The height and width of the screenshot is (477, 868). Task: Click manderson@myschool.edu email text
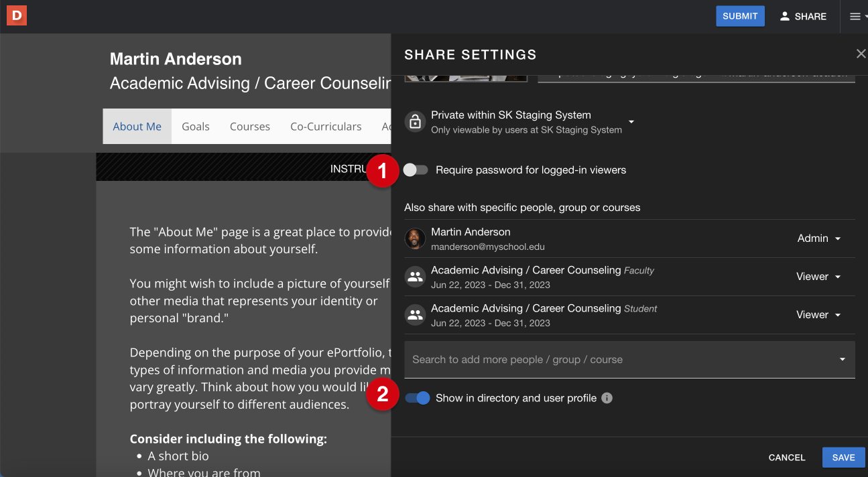(x=488, y=247)
